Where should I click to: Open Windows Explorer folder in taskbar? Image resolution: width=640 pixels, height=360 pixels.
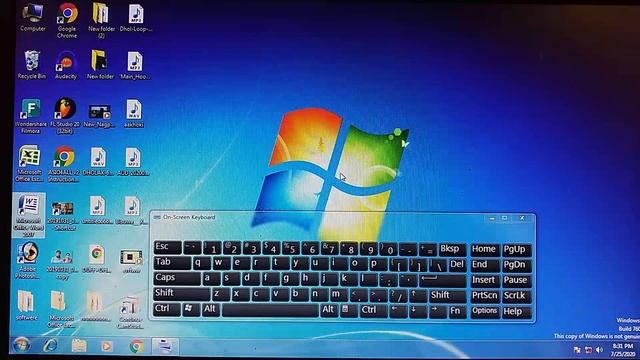coord(79,346)
